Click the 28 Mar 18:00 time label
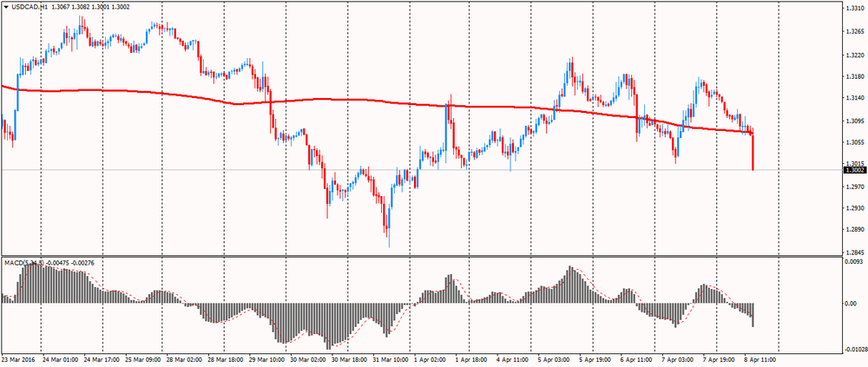Image resolution: width=868 pixels, height=367 pixels. point(226,358)
